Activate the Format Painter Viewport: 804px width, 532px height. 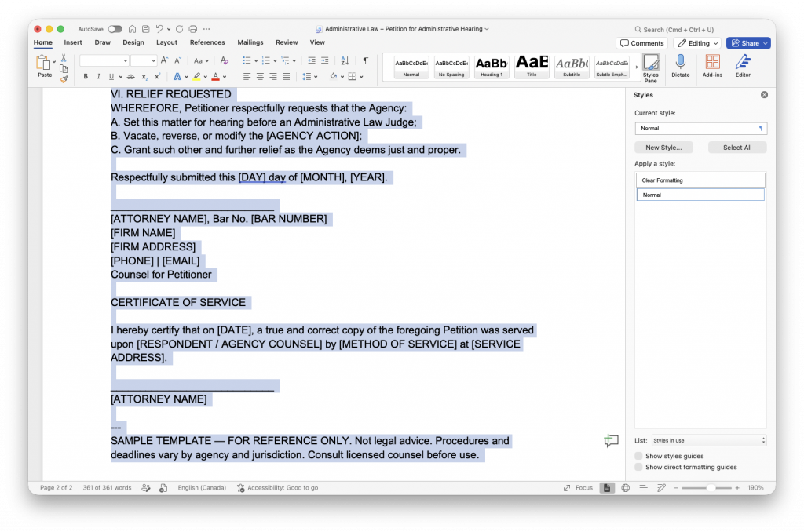point(64,79)
